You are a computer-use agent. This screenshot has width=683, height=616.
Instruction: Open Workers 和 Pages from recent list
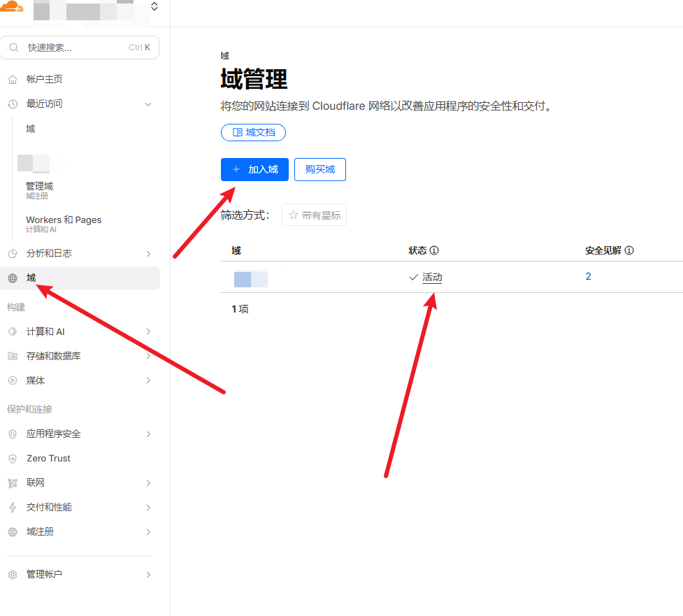click(64, 220)
